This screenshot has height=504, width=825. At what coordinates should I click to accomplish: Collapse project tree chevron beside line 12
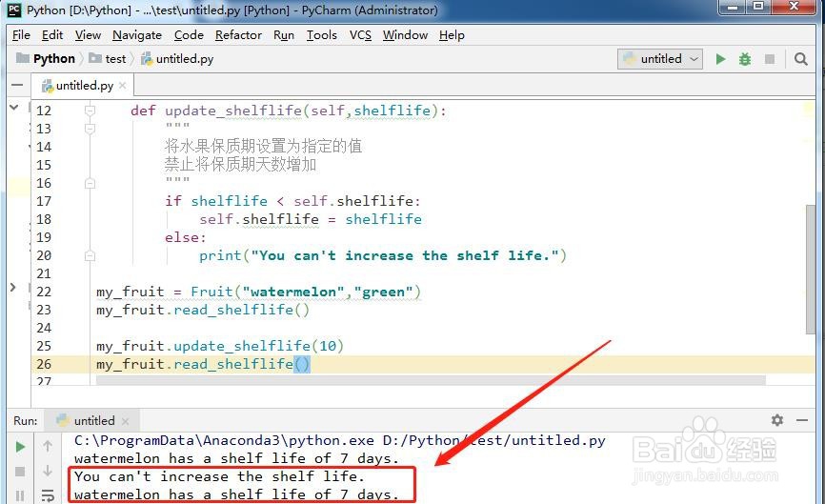tap(14, 108)
